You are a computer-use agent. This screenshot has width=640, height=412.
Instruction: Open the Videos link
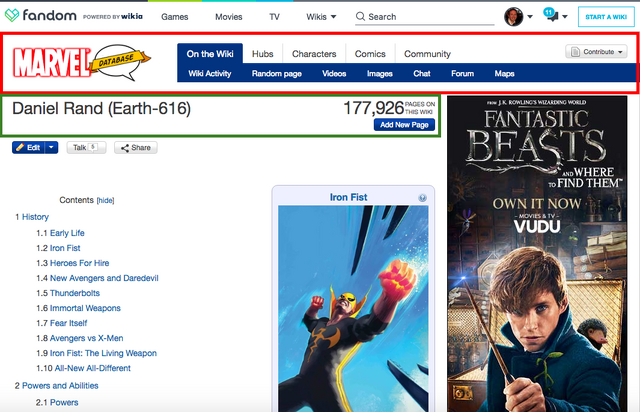point(334,73)
